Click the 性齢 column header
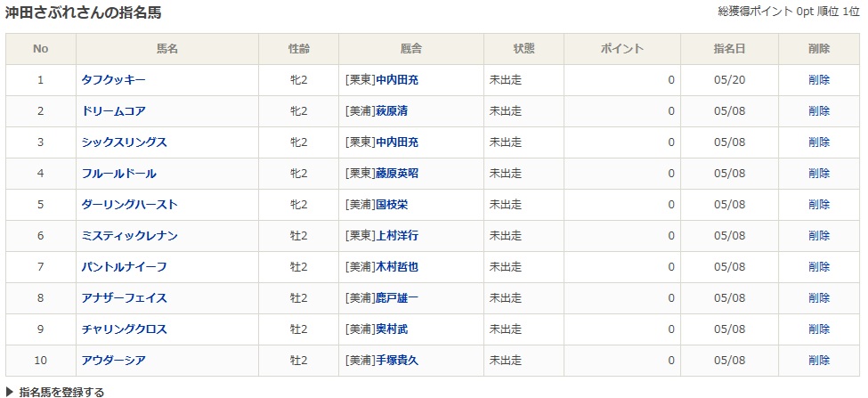Screen dimensions: 868x398 (299, 49)
